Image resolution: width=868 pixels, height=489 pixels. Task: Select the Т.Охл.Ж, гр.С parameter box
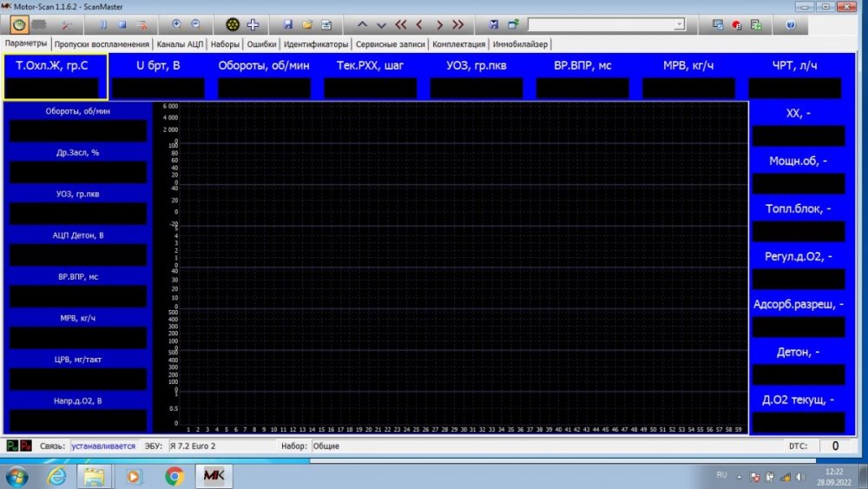56,77
